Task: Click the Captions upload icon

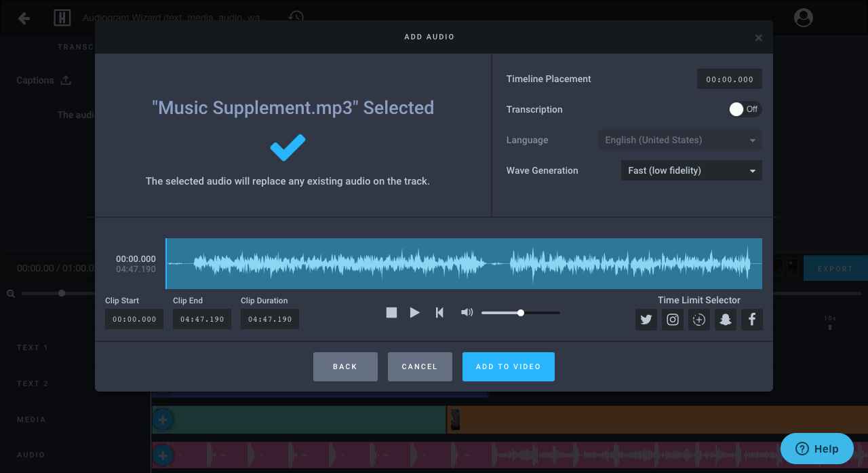Action: (x=65, y=80)
